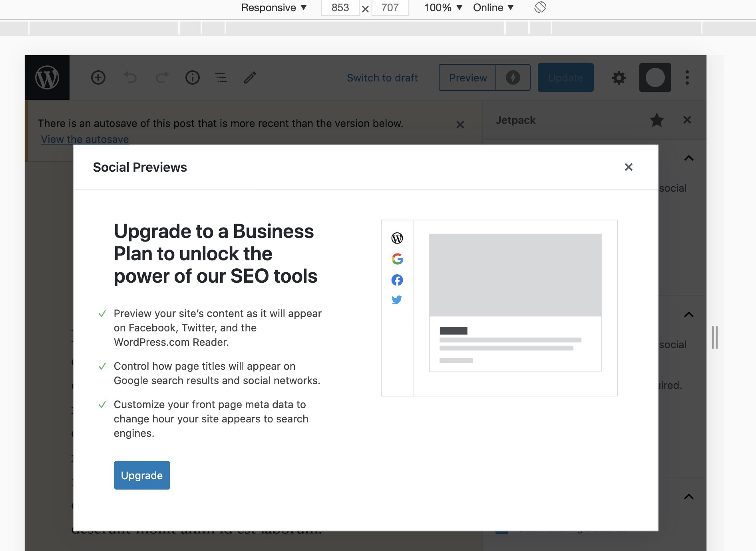
Task: Click the blue Upgrade button
Action: click(142, 475)
